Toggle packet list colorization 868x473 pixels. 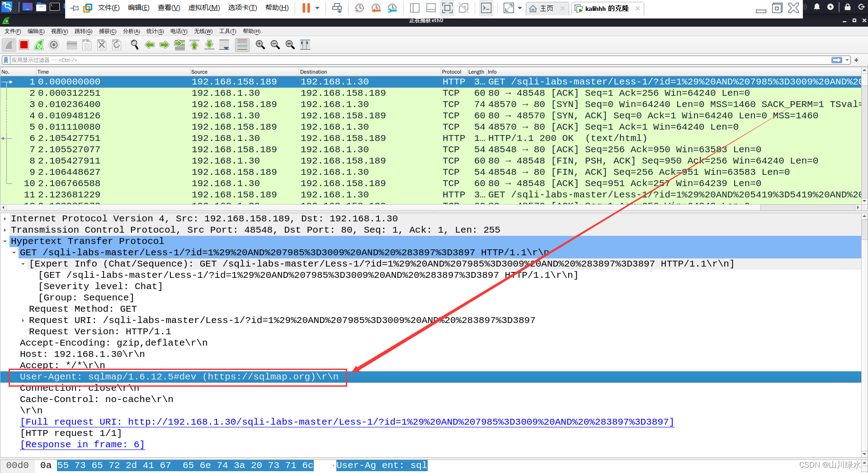pos(242,45)
